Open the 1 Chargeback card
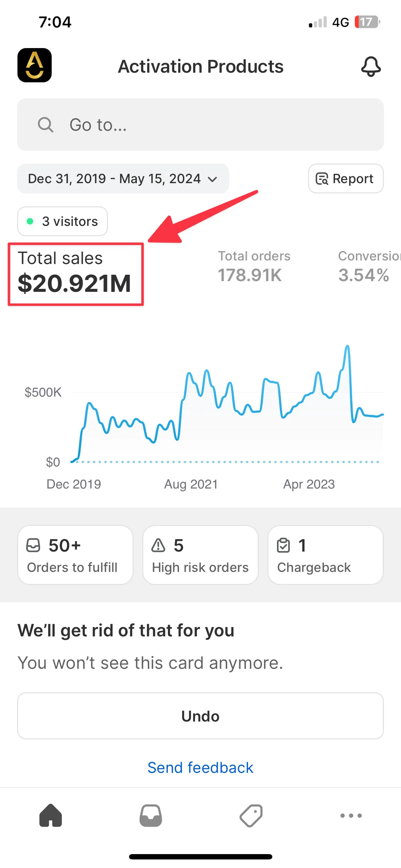The image size is (401, 868). (x=325, y=555)
